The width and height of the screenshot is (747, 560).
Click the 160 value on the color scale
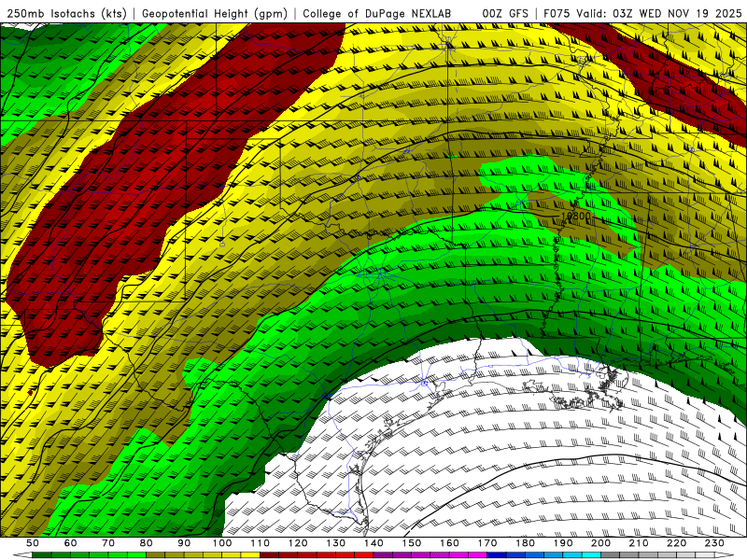pyautogui.click(x=449, y=543)
